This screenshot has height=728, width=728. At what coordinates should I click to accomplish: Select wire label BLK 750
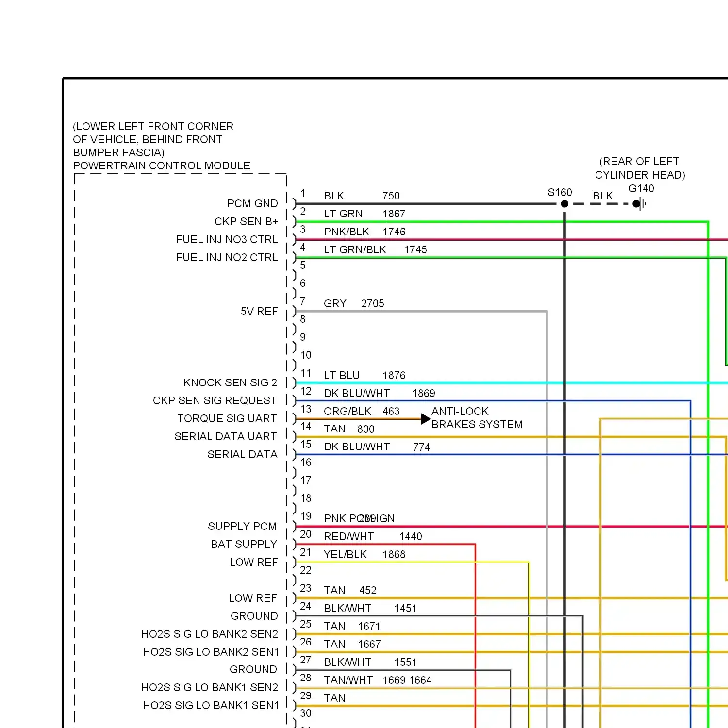362,196
